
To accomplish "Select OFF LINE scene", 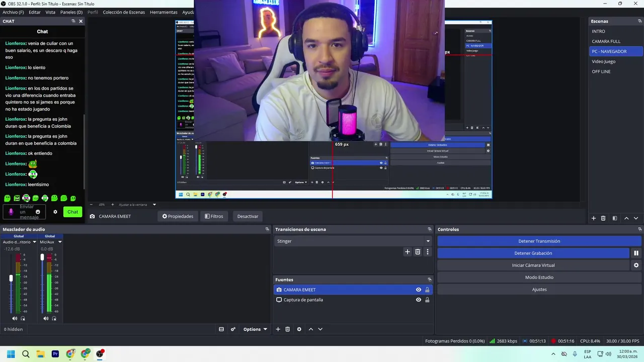I will click(x=616, y=71).
